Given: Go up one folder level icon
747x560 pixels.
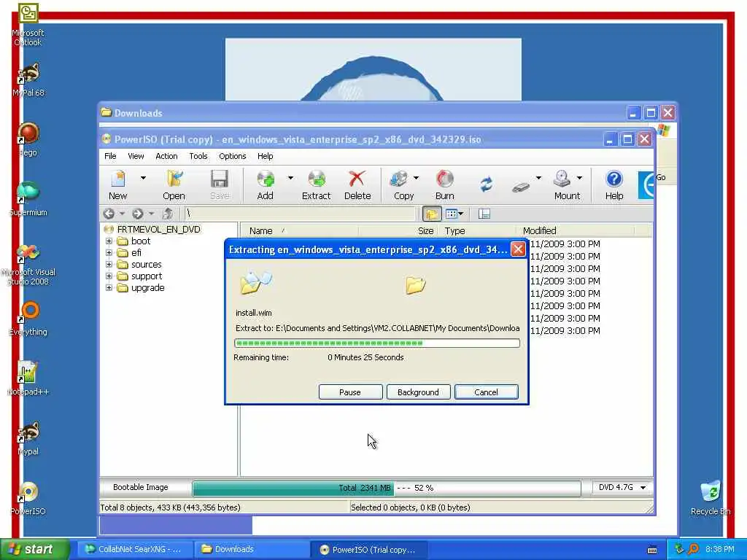Looking at the screenshot, I should click(x=167, y=214).
